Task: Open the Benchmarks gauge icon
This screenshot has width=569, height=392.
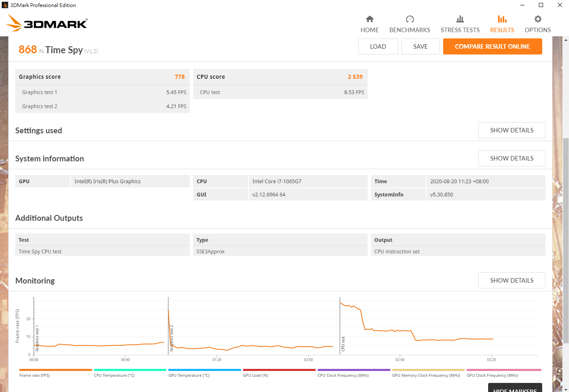Action: [410, 19]
